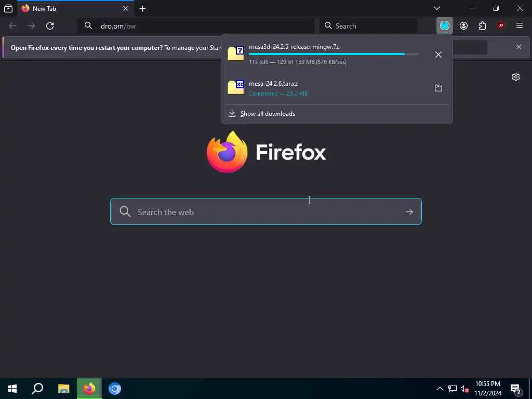The width and height of the screenshot is (532, 399).
Task: Toggle the Downloads panel button
Action: pos(445,26)
